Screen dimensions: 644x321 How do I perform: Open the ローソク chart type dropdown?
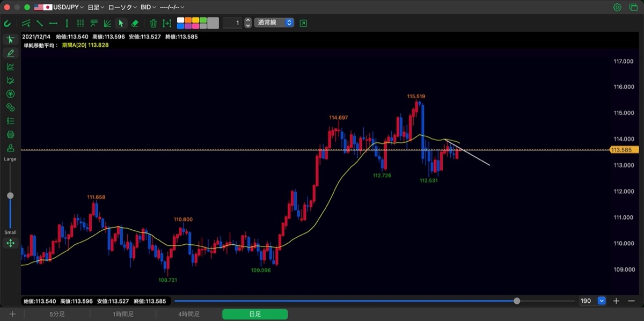122,8
